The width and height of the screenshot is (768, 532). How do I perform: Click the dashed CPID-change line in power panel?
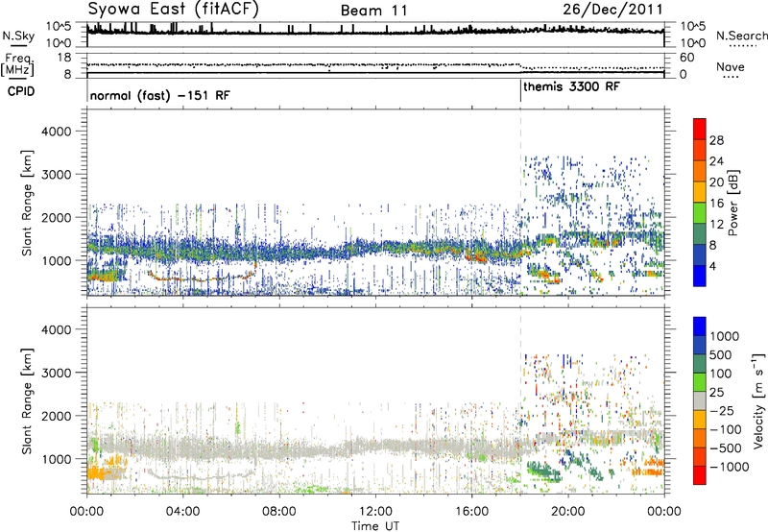point(520,203)
